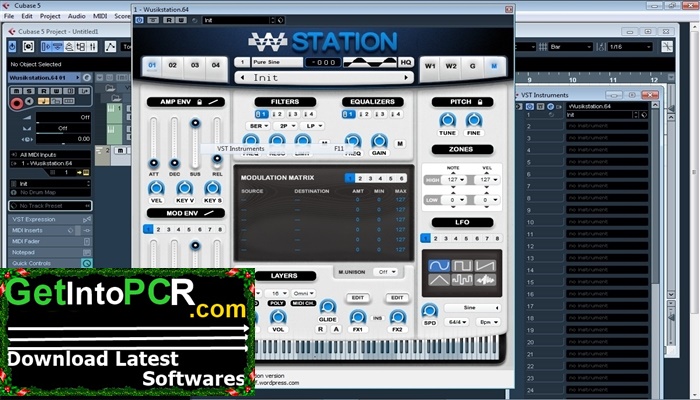
Task: Click the AMP ENV SUS slider handle
Action: click(195, 123)
